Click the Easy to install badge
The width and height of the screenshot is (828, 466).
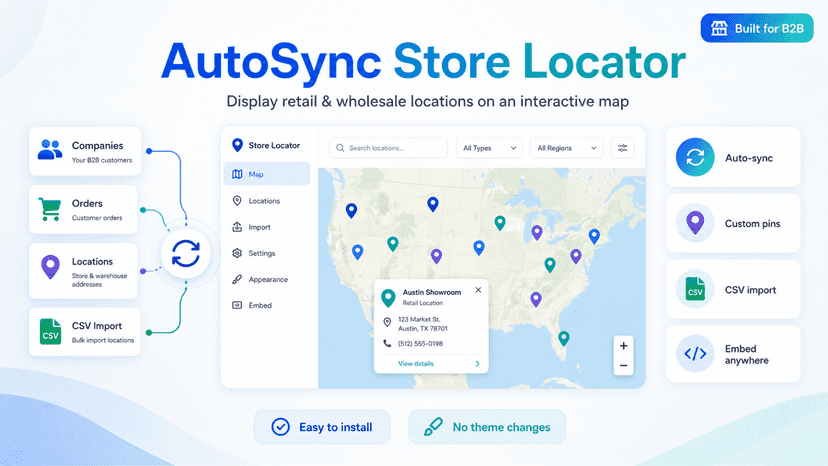click(322, 427)
